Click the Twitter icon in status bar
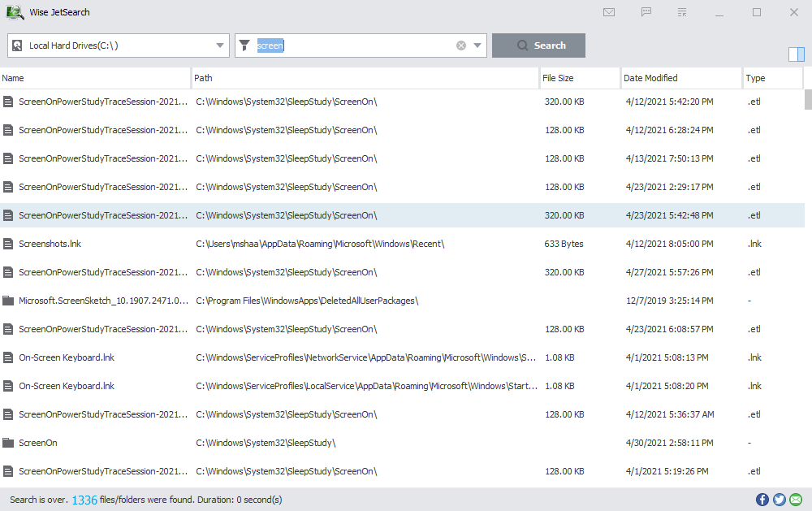812x511 pixels. (779, 500)
